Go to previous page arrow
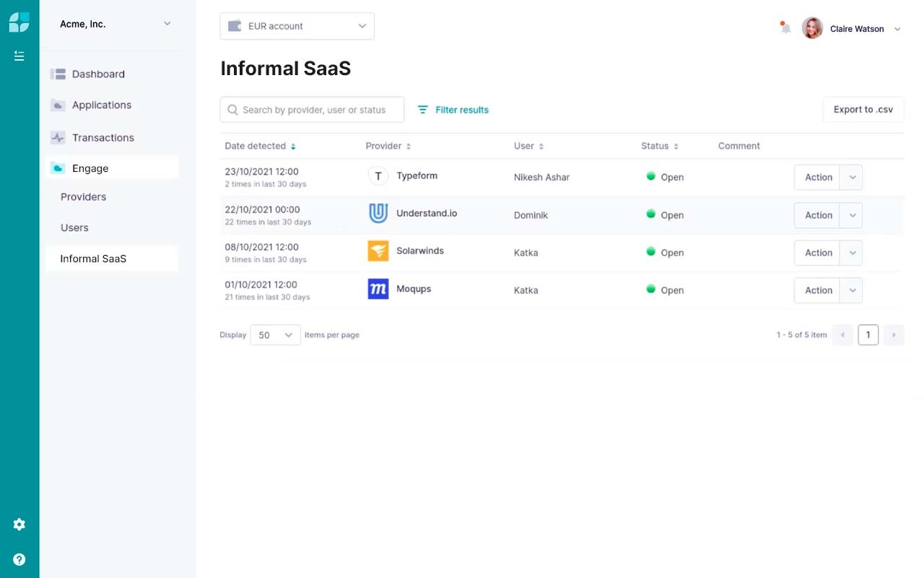Viewport: 924px width, 578px height. pyautogui.click(x=842, y=335)
